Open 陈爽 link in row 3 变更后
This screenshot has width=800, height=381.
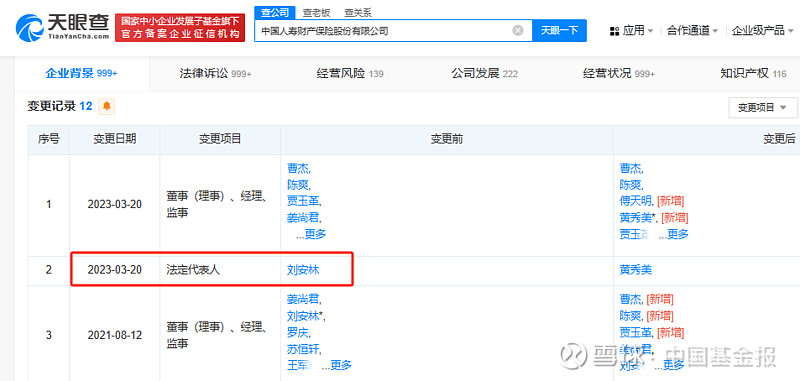(630, 316)
